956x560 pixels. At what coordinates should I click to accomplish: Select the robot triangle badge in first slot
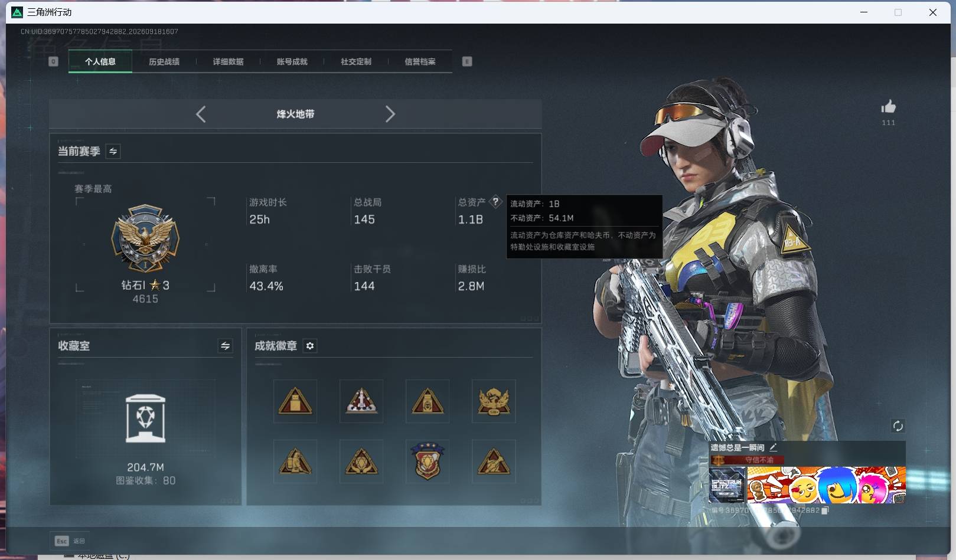[x=295, y=401]
